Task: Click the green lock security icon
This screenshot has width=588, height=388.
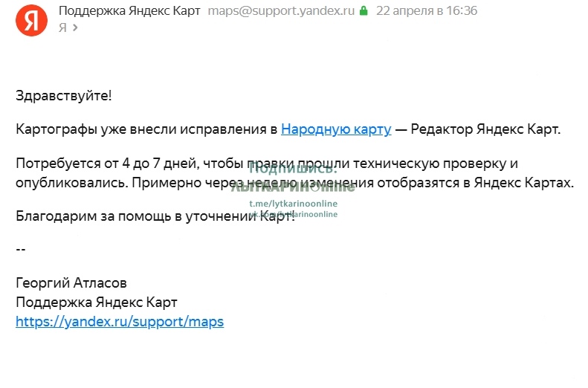Action: tap(363, 11)
